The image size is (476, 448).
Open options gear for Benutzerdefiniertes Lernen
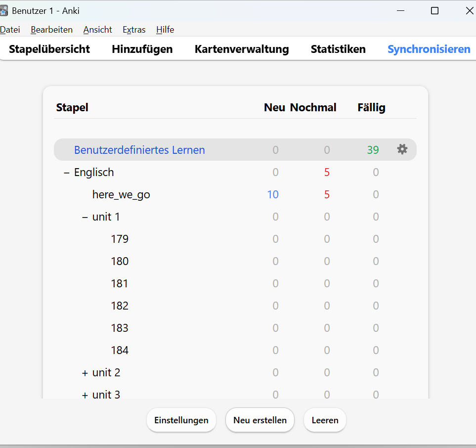(x=402, y=149)
